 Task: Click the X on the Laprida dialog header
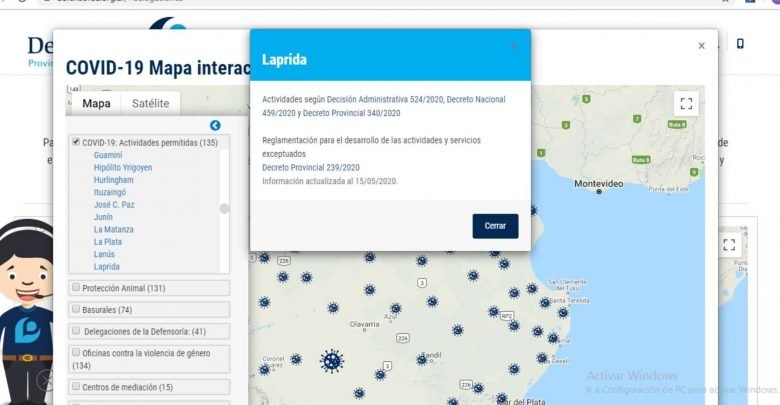coord(514,46)
